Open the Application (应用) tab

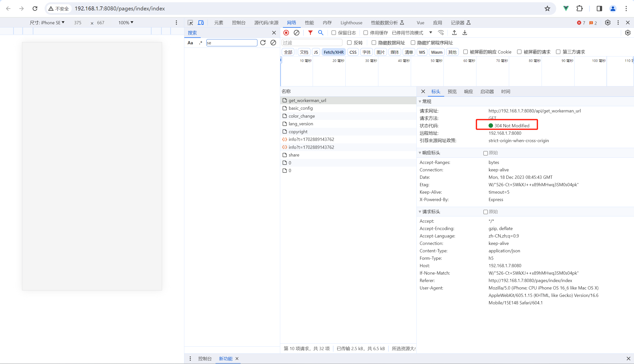(438, 23)
